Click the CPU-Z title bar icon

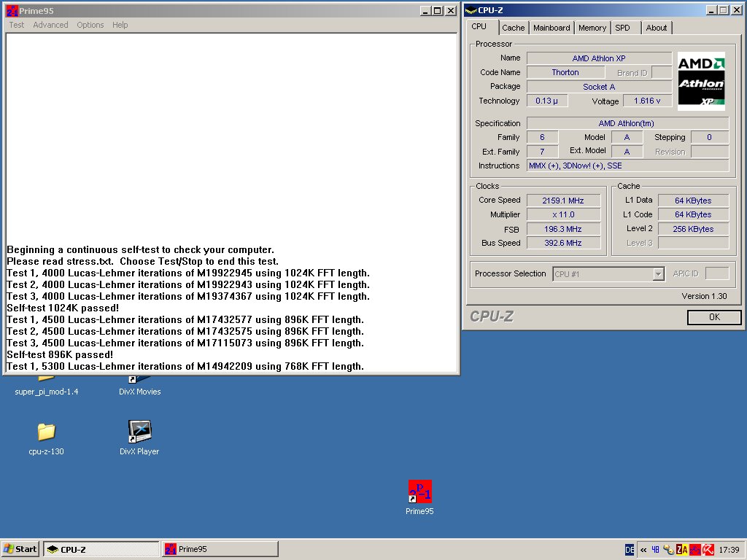coord(471,10)
